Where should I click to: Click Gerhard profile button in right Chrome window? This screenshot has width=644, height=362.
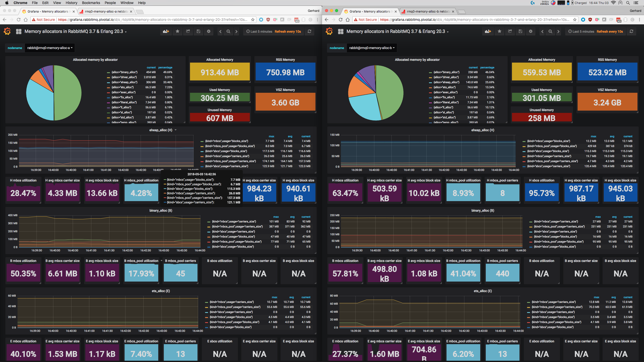pyautogui.click(x=635, y=11)
